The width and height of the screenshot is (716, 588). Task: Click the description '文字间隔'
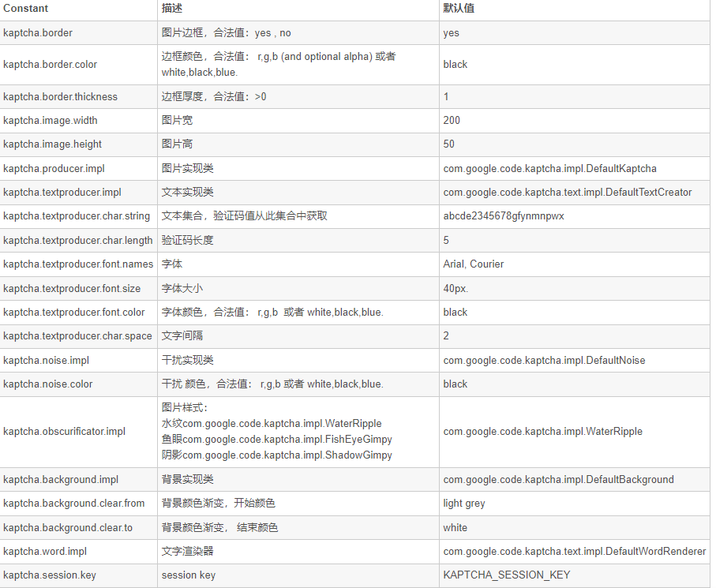tap(182, 336)
